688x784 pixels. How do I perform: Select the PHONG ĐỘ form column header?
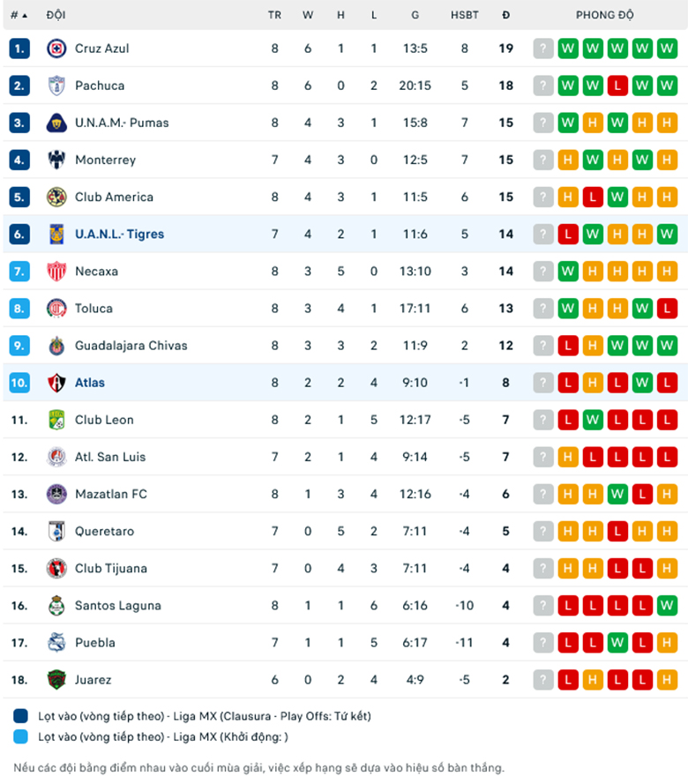604,15
